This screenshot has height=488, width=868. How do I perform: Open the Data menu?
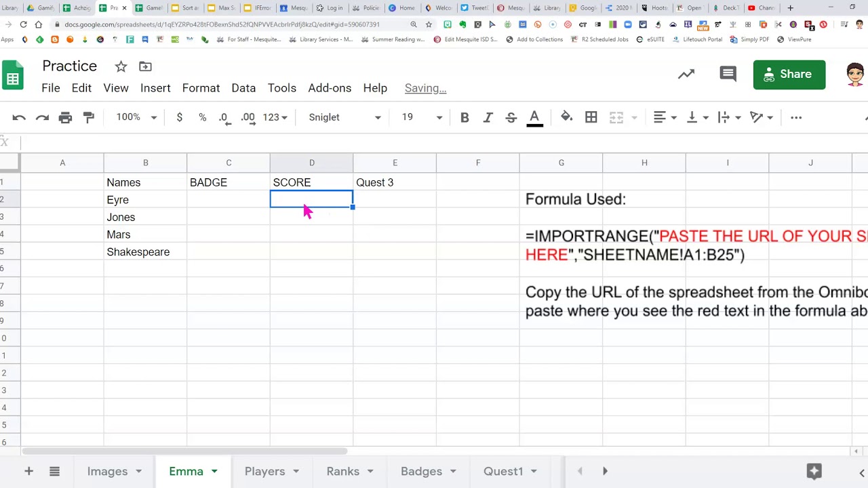[x=243, y=88]
